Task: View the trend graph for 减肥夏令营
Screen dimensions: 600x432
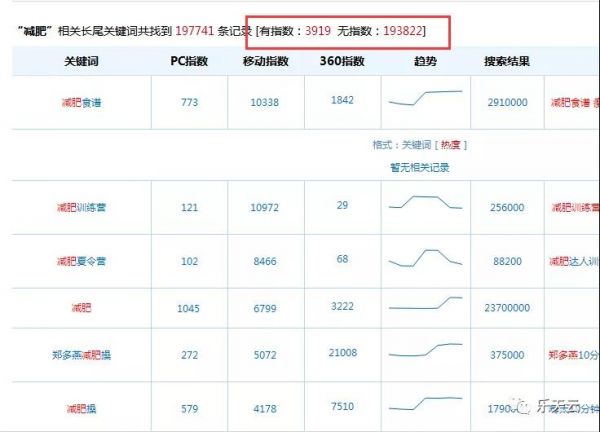Action: tap(425, 258)
